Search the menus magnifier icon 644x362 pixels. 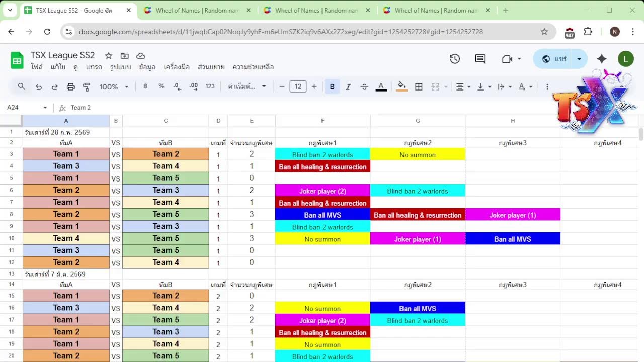tap(22, 86)
